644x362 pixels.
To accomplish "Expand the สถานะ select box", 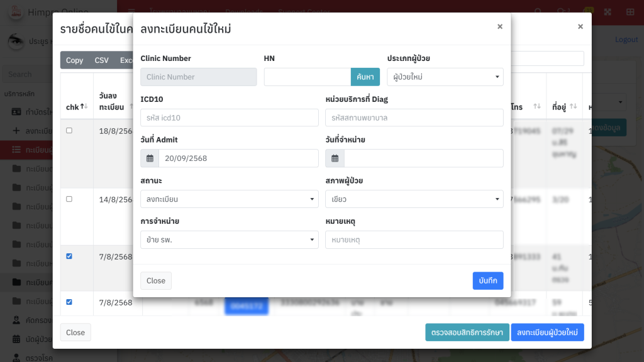I will click(230, 199).
